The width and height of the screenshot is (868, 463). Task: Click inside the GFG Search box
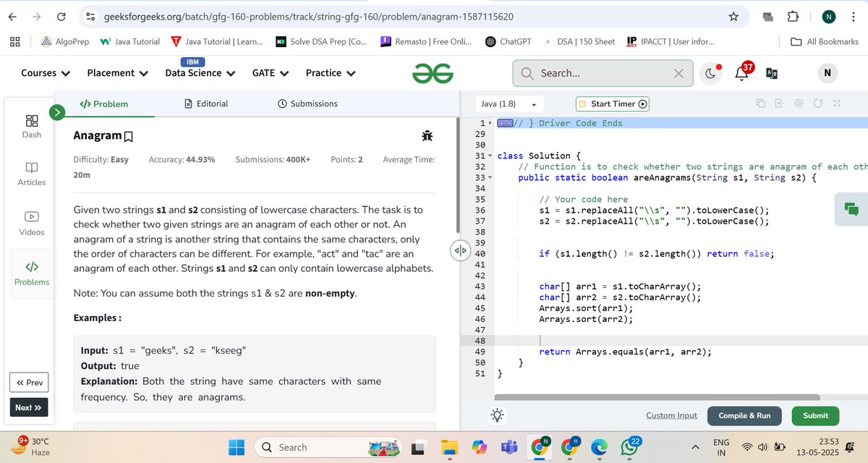[x=603, y=73]
